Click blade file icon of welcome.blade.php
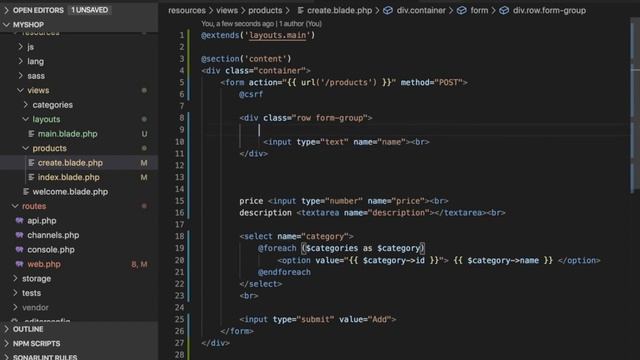Image resolution: width=640 pixels, height=360 pixels. [x=26, y=192]
